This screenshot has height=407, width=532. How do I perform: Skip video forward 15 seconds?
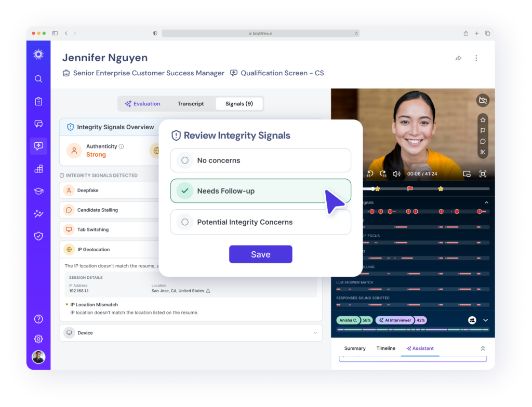point(383,174)
